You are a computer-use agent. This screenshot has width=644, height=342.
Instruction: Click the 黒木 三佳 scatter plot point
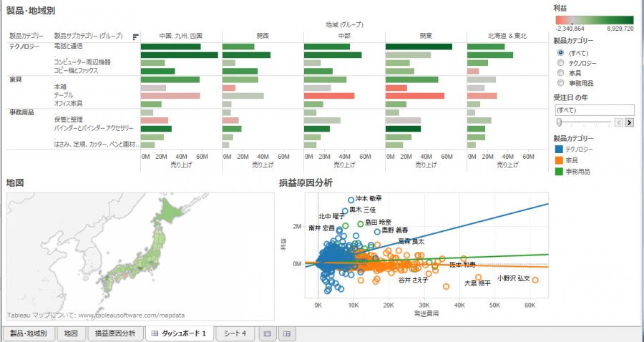(345, 211)
